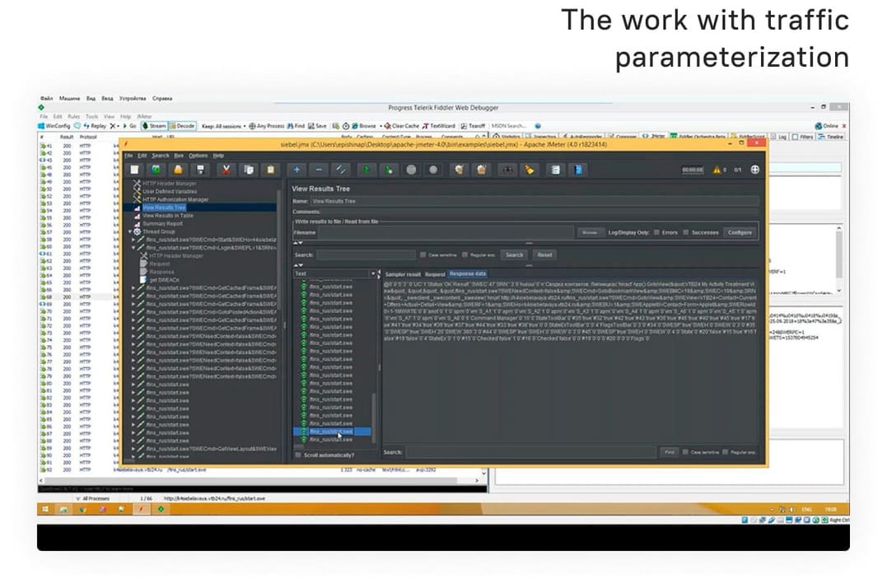The image size is (887, 588).
Task: Click the Find button in response panel
Action: tap(670, 452)
